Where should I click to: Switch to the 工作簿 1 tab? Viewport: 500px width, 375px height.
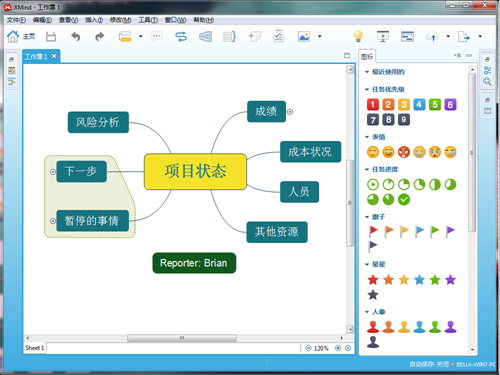click(36, 57)
